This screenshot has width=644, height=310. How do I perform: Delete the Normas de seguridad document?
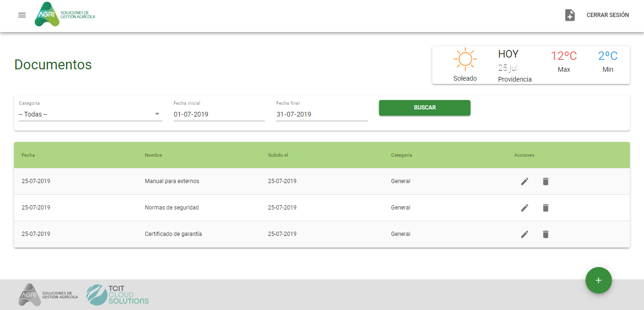click(545, 208)
